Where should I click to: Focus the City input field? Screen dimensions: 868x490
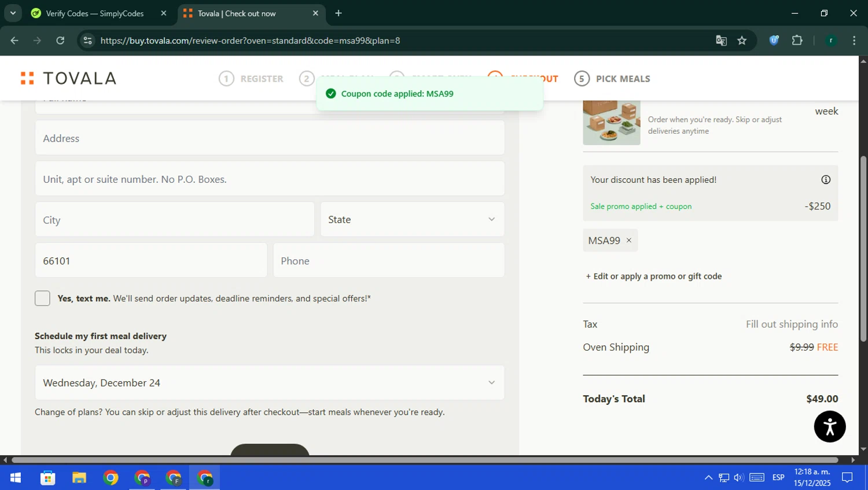[x=175, y=220]
